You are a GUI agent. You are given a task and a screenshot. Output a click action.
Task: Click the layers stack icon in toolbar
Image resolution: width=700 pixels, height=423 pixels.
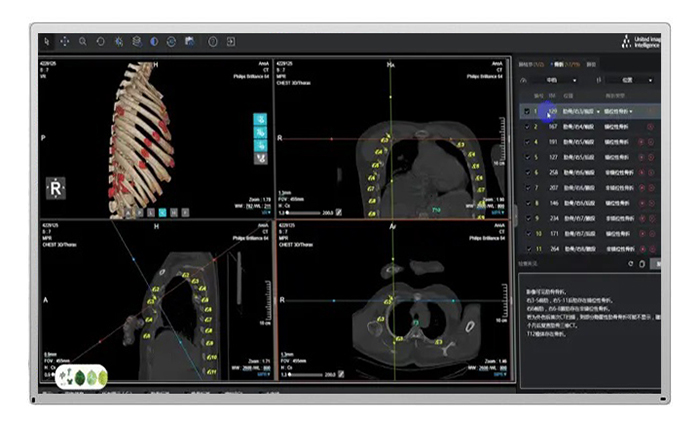point(136,42)
